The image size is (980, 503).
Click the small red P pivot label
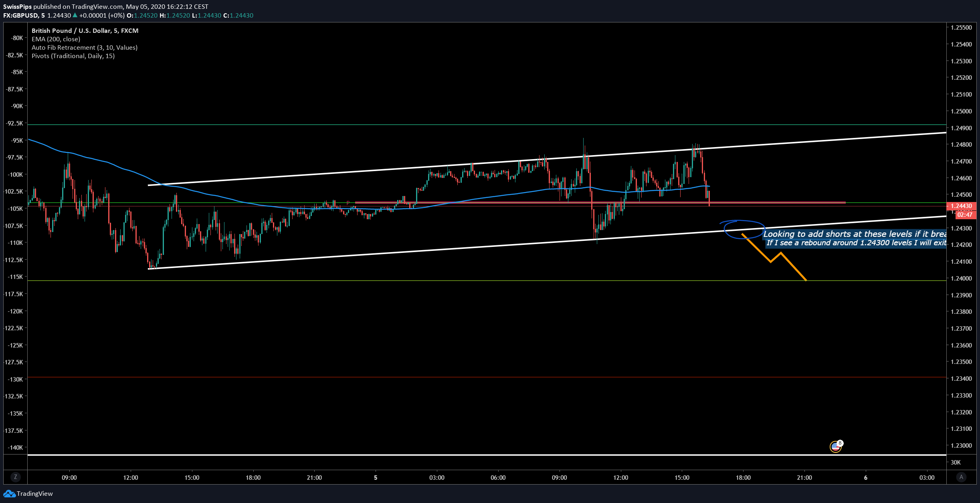348,202
